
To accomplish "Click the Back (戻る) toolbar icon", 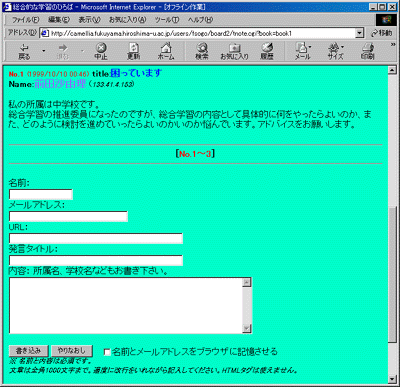I will coord(24,51).
